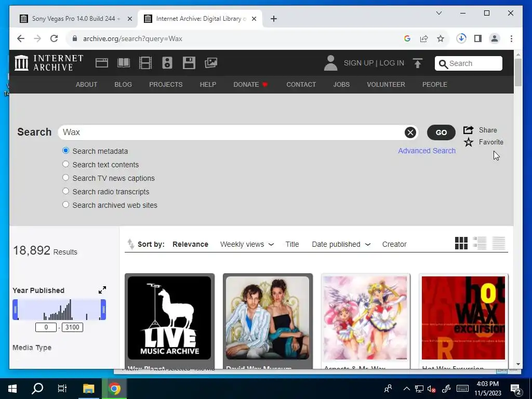Click the Share icon
This screenshot has height=399, width=532.
(468, 130)
